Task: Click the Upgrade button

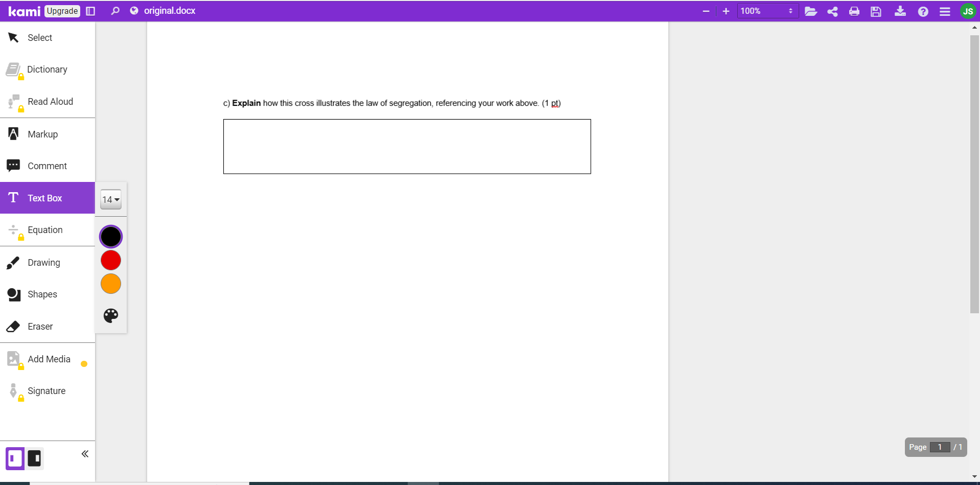Action: tap(61, 11)
